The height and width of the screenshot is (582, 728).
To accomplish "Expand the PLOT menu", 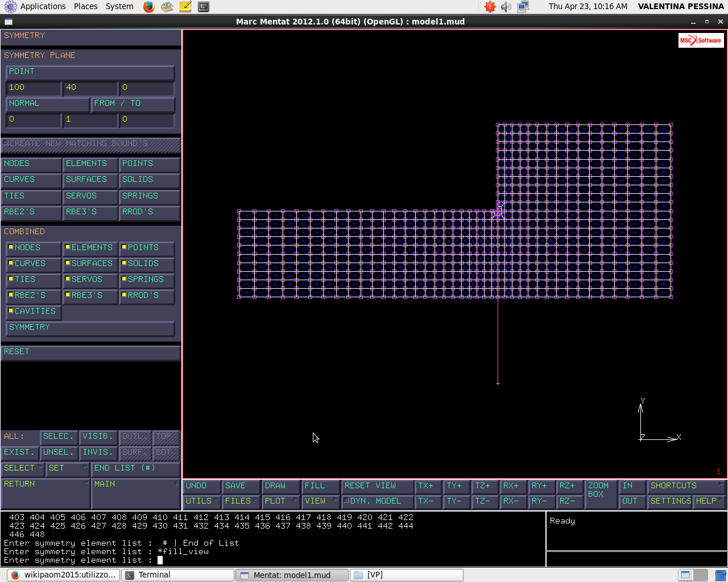I will point(281,501).
